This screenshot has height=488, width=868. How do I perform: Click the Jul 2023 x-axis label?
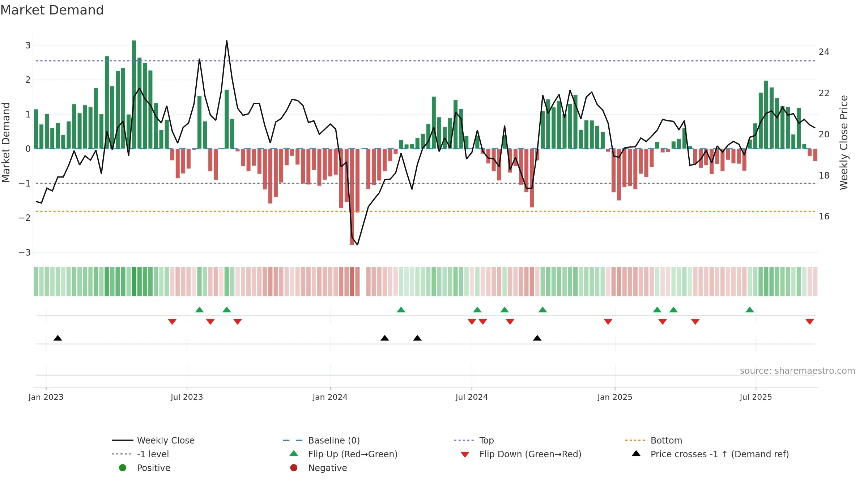pos(187,397)
